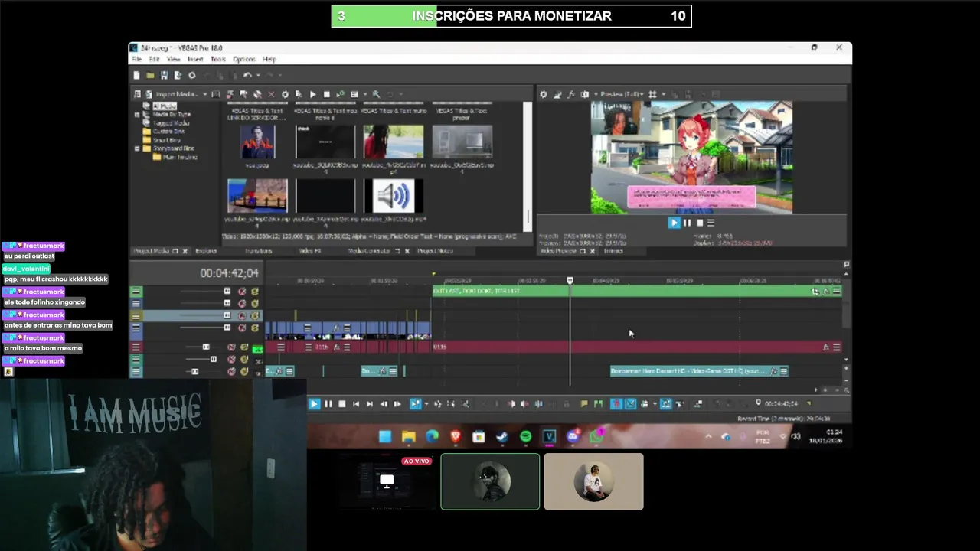Expand the Media By Type tree node
The image size is (980, 551).
(137, 114)
